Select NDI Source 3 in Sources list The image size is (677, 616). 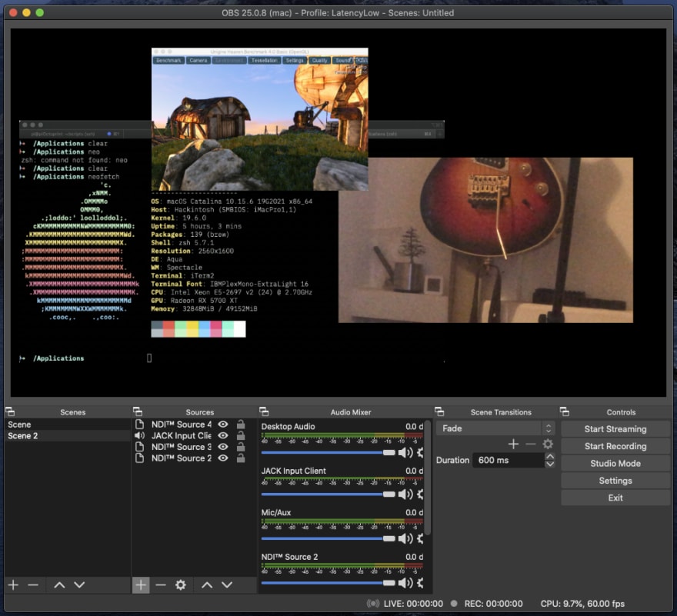tap(181, 447)
